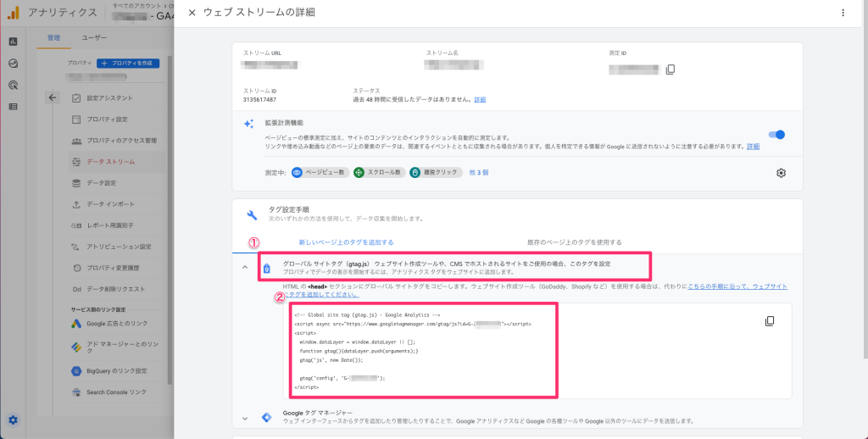Open the Explore icon in left rail
The height and width of the screenshot is (439, 868).
[x=14, y=64]
